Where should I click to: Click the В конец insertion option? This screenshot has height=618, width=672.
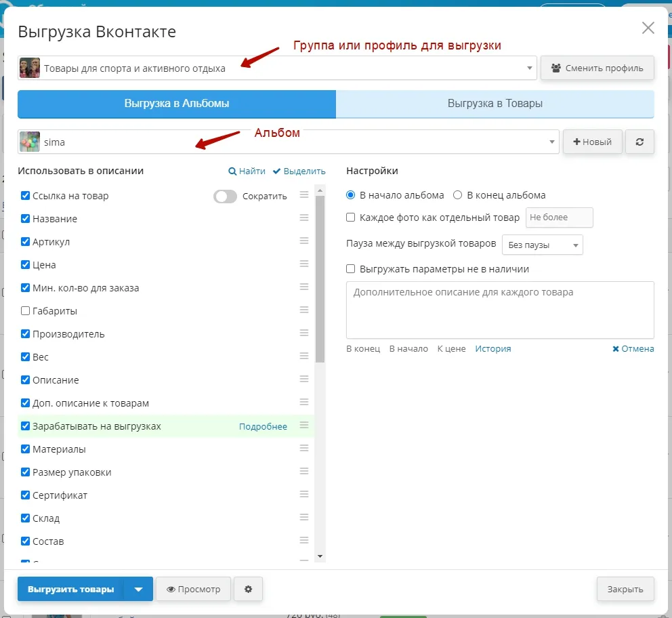tap(363, 348)
